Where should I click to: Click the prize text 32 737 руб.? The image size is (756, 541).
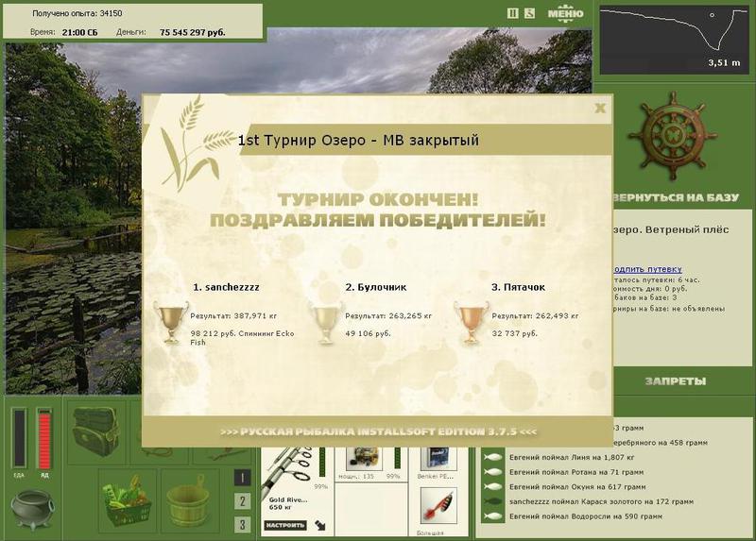[514, 333]
